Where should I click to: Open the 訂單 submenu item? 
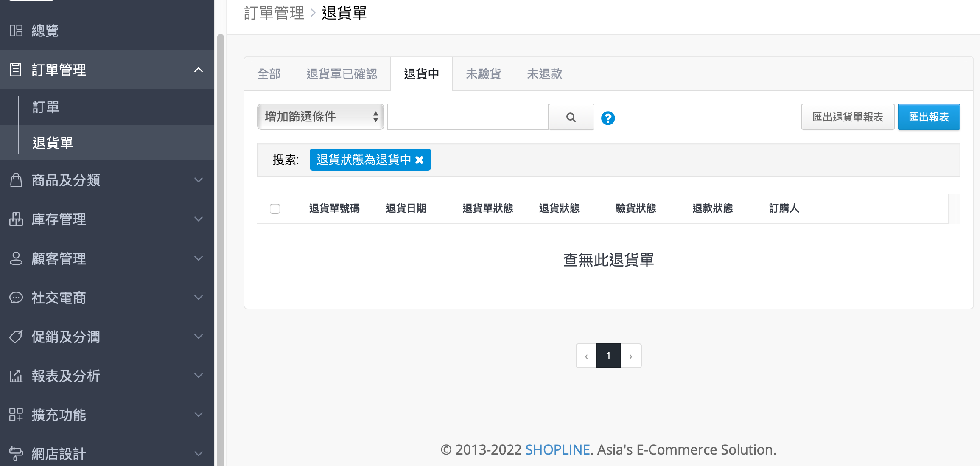click(x=107, y=107)
